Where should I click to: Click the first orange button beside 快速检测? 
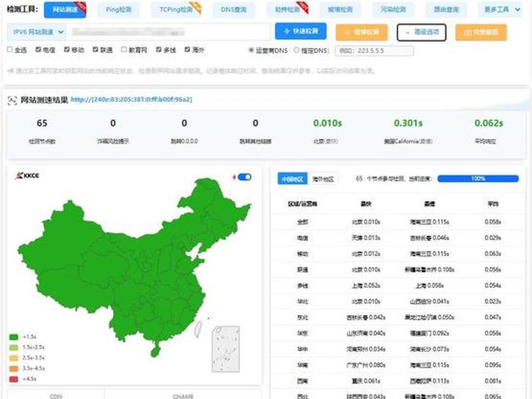click(362, 33)
